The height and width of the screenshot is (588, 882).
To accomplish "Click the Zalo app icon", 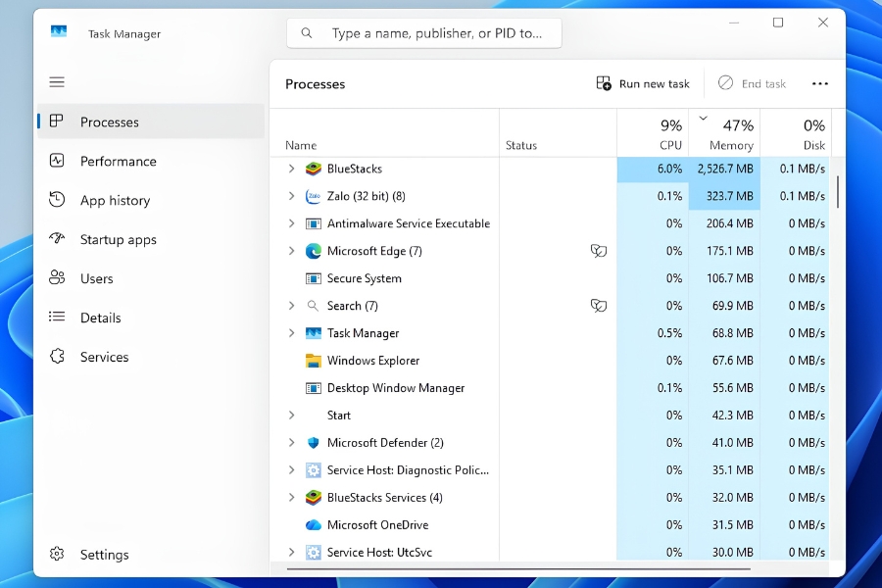I will click(314, 196).
